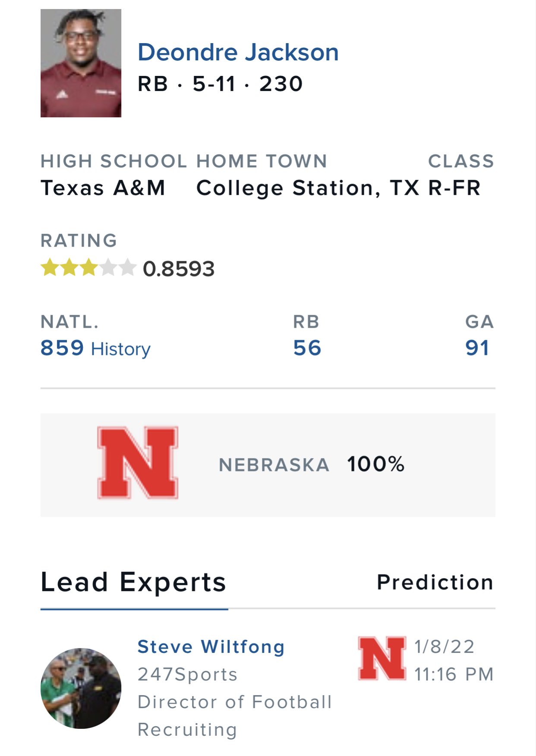Switch to the Lead Experts tab
The width and height of the screenshot is (536, 756).
click(133, 582)
